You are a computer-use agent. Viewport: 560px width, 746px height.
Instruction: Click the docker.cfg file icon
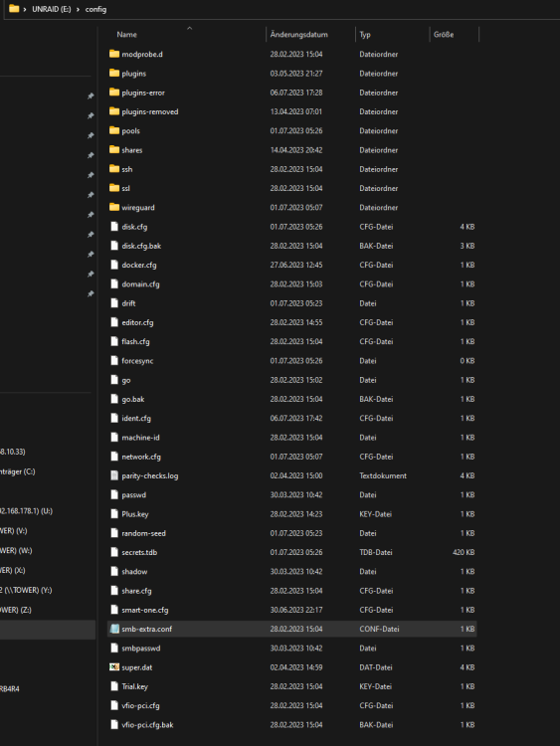pos(114,265)
